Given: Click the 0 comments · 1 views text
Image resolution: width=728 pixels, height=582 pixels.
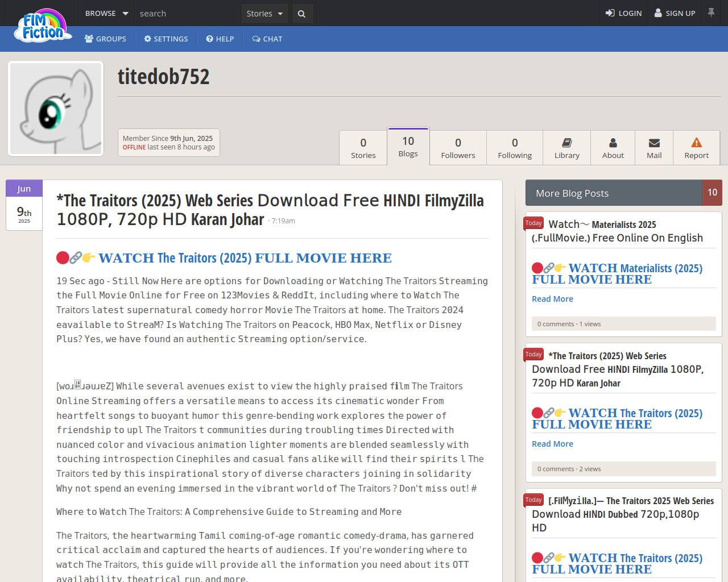Looking at the screenshot, I should 569,324.
